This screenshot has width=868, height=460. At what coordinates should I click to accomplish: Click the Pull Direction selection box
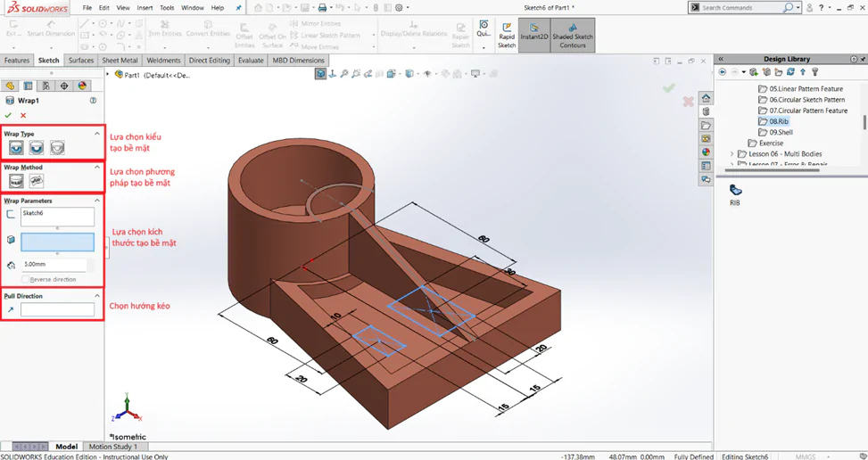click(x=58, y=309)
